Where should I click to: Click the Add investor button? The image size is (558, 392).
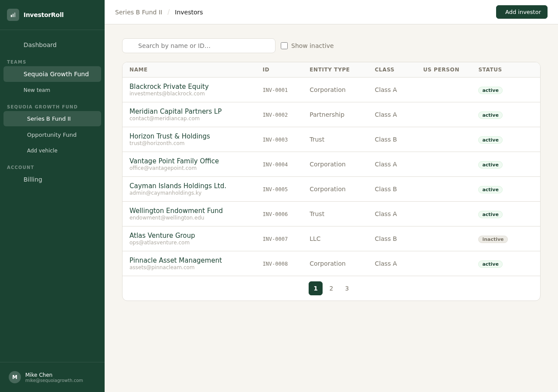tap(522, 12)
